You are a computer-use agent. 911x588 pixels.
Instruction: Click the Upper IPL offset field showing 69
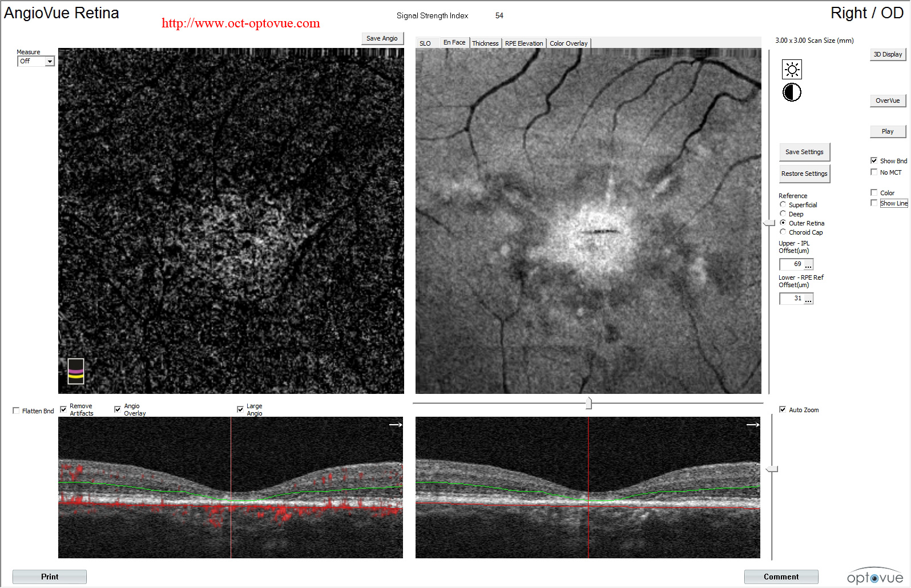[x=792, y=264]
